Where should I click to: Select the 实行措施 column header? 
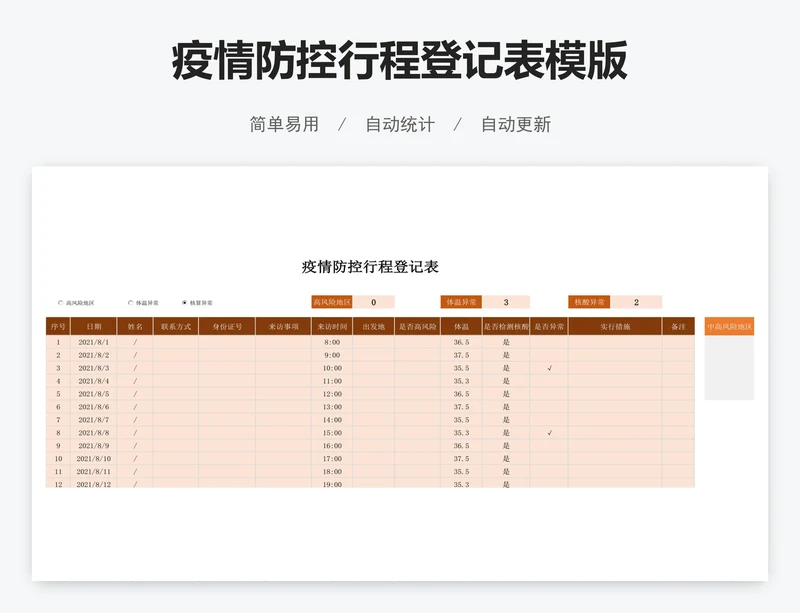(615, 326)
